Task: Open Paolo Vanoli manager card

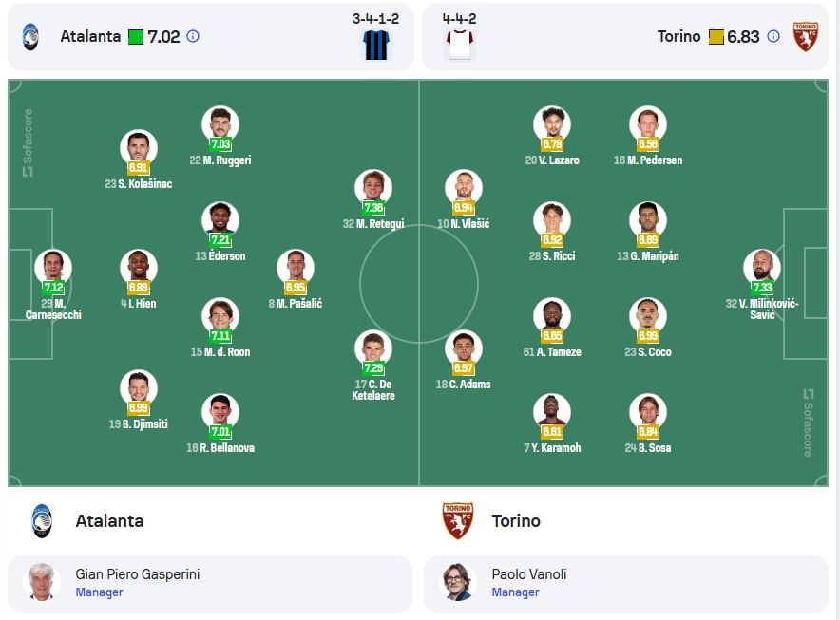Action: (625, 584)
